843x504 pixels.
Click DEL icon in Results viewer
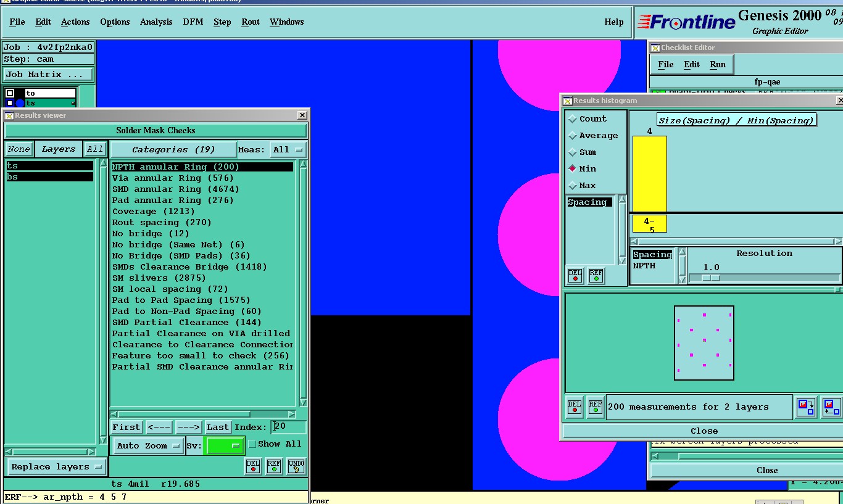[x=253, y=466]
